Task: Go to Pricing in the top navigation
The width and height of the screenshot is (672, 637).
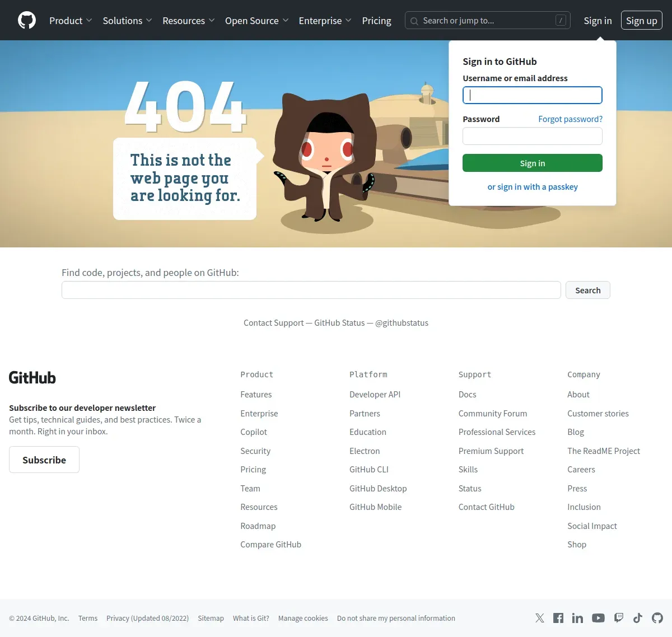Action: 376,21
